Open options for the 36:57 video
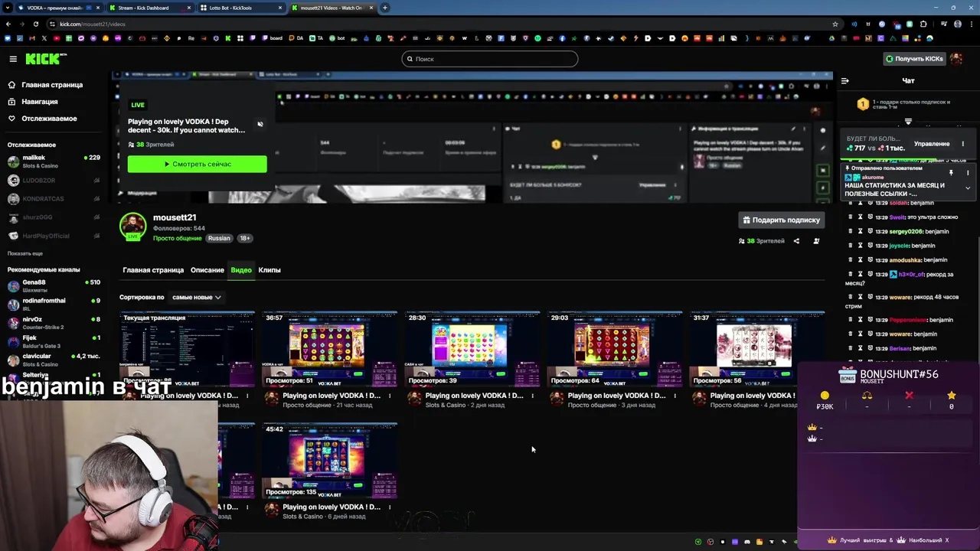The width and height of the screenshot is (980, 551). (x=390, y=396)
